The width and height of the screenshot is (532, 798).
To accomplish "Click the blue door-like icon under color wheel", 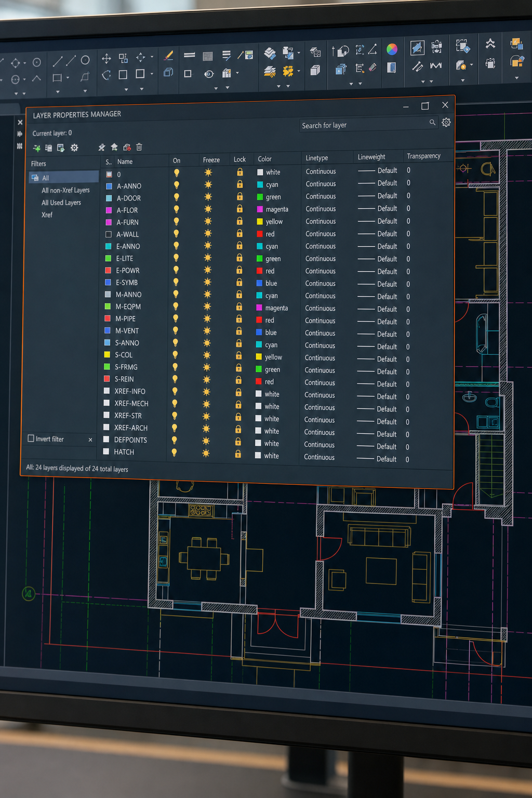I will [x=392, y=67].
